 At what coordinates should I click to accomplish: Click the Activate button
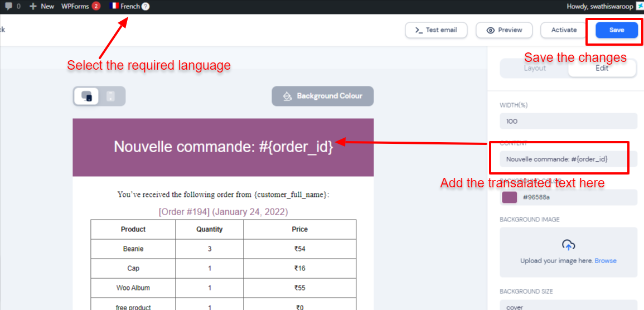(x=564, y=30)
